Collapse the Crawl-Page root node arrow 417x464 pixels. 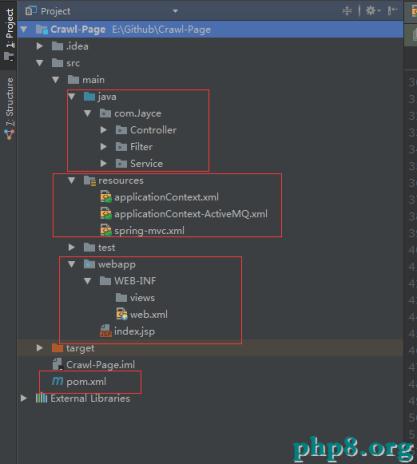pyautogui.click(x=24, y=29)
